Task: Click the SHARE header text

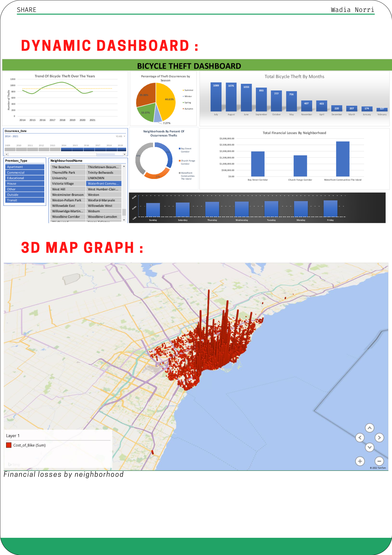Action: coord(27,10)
